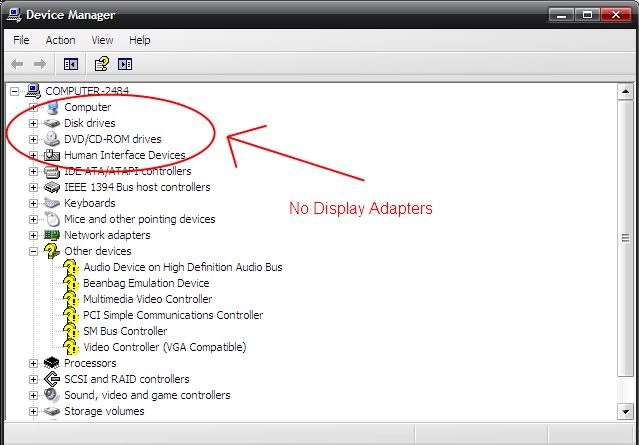
Task: Click the DVD/CD-ROM drives disc icon
Action: pyautogui.click(x=52, y=139)
